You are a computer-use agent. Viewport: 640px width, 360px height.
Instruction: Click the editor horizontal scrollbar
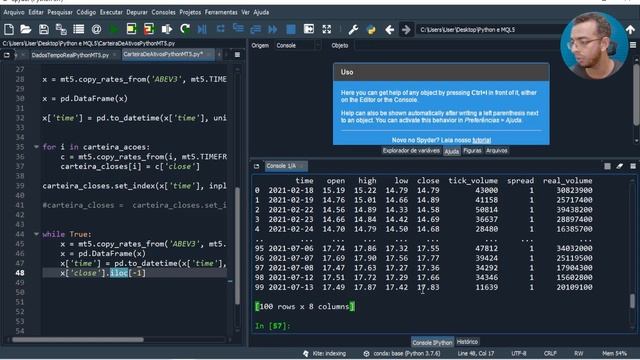[x=78, y=340]
